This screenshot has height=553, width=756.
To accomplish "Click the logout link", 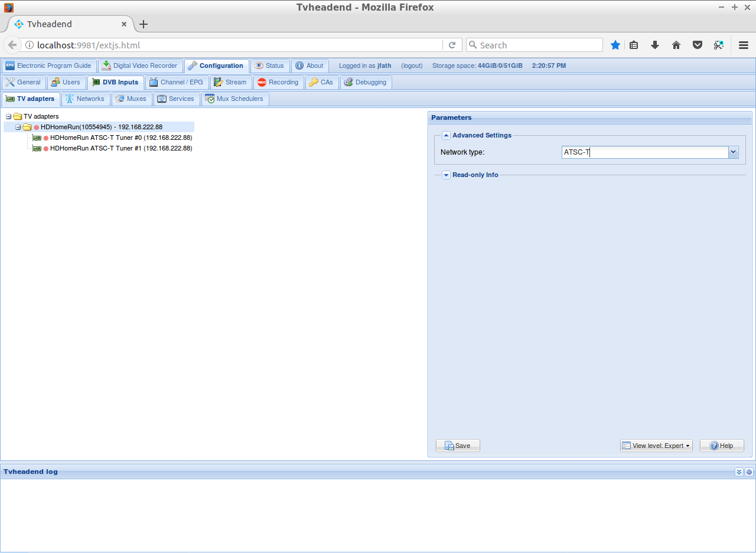I will [412, 66].
